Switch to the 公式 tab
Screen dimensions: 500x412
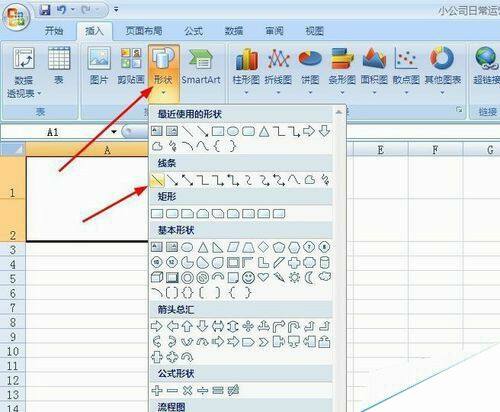tap(194, 31)
